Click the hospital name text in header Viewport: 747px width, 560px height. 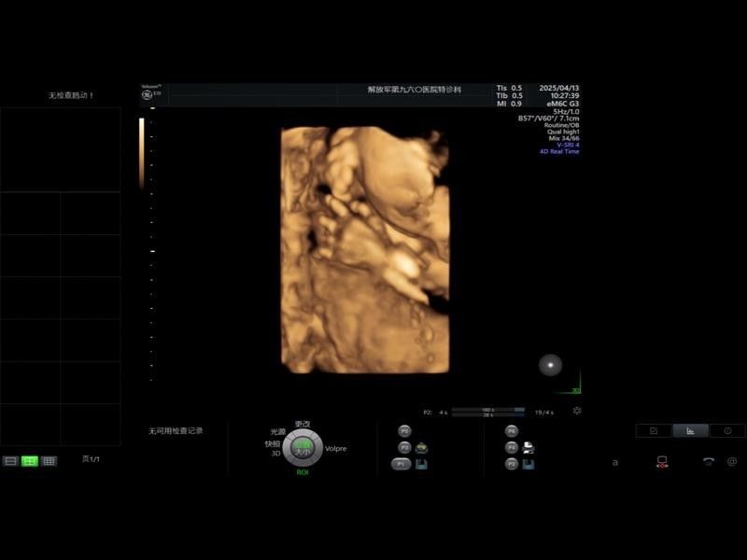point(414,89)
